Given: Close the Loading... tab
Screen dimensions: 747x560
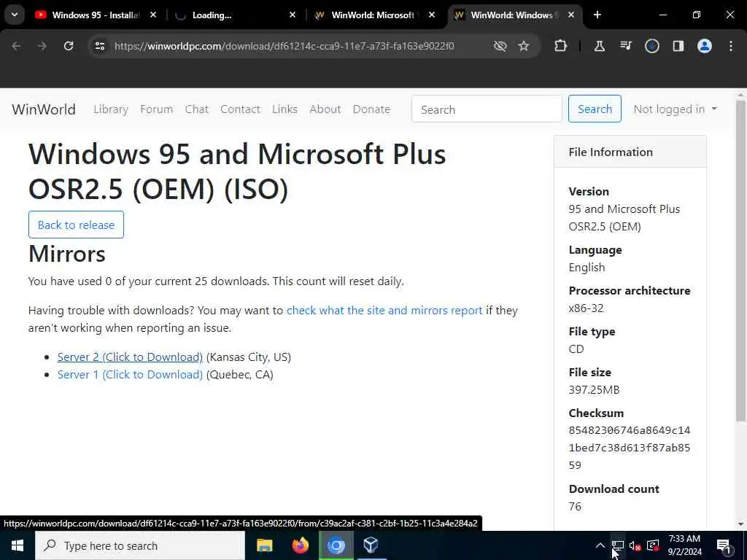Looking at the screenshot, I should 293,15.
